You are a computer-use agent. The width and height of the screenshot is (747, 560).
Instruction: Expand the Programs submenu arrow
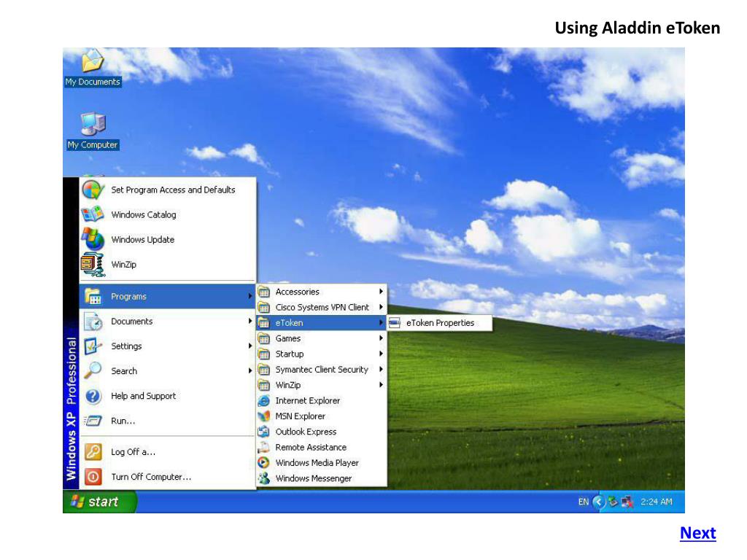[249, 296]
